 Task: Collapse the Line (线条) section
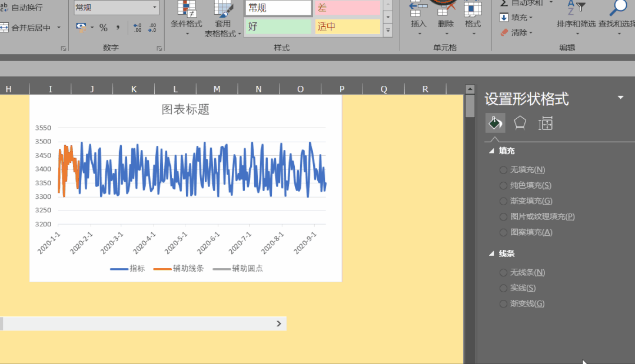491,253
